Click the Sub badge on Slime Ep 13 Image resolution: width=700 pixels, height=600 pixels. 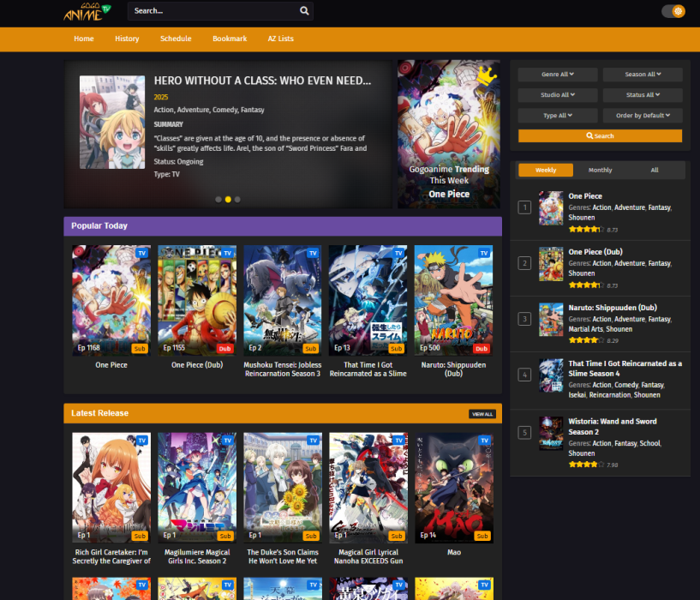[397, 349]
